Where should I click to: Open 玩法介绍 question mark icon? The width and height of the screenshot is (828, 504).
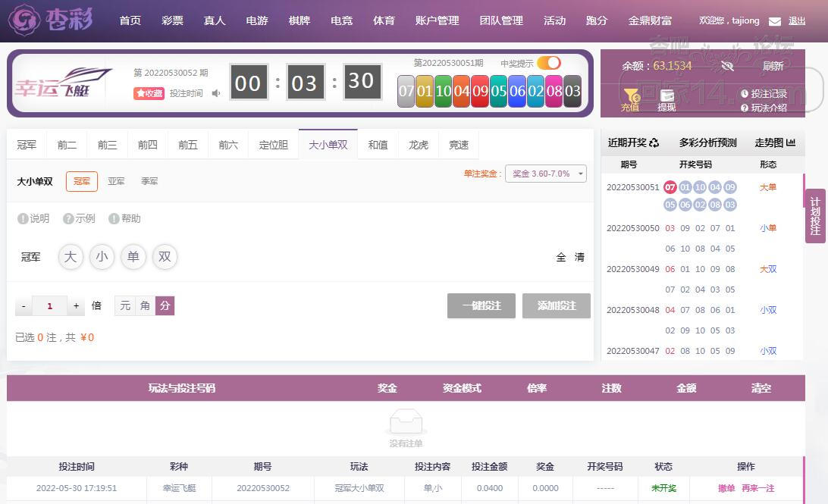pos(745,108)
